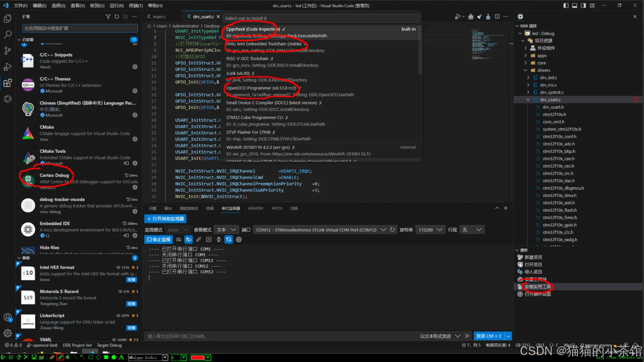Clear the serial monitor output

pos(179,240)
